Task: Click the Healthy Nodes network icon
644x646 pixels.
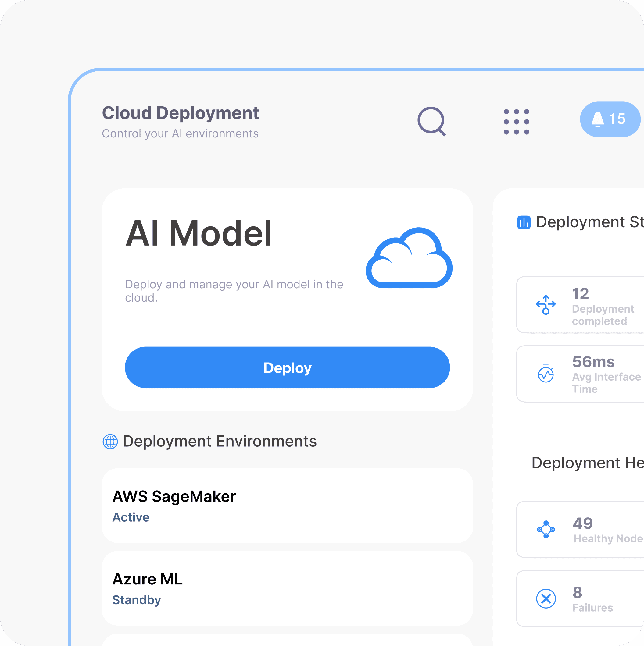Action: pos(546,529)
